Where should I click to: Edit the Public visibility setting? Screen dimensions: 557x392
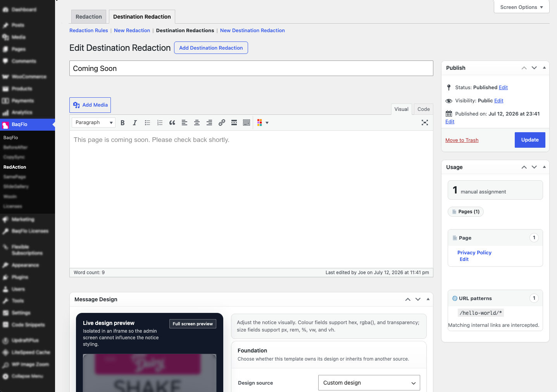click(498, 101)
